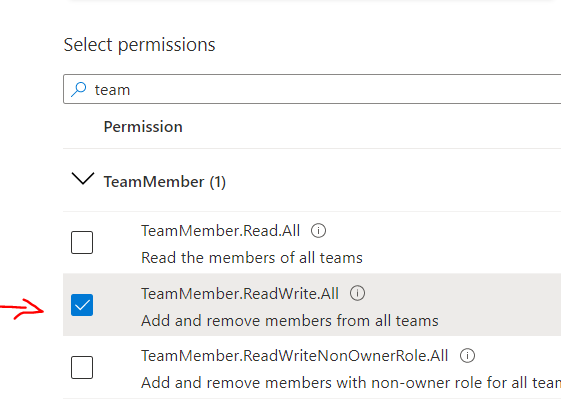Uncheck the TeamMember.ReadWrite.All checkbox
The image size is (561, 413).
tap(82, 305)
